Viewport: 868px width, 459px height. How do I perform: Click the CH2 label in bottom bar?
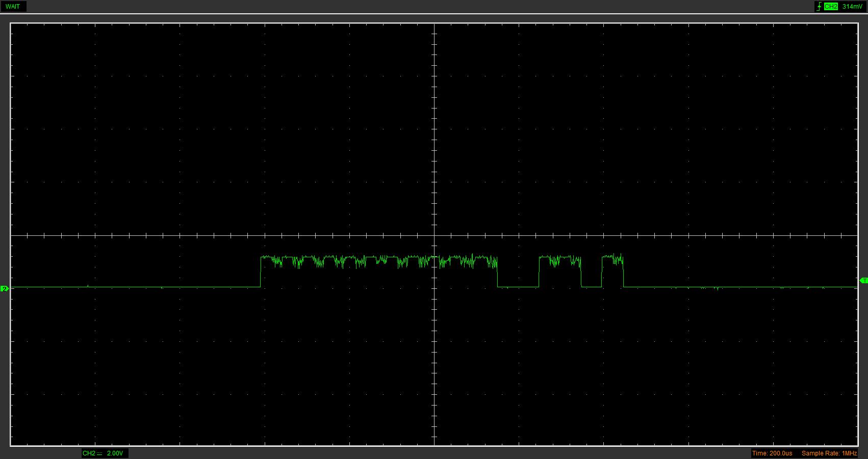pyautogui.click(x=89, y=453)
